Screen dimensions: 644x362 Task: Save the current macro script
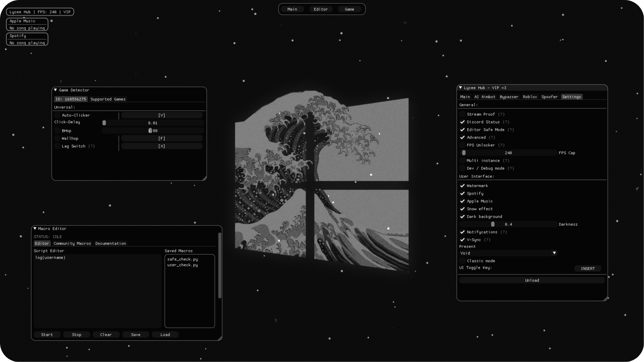136,335
